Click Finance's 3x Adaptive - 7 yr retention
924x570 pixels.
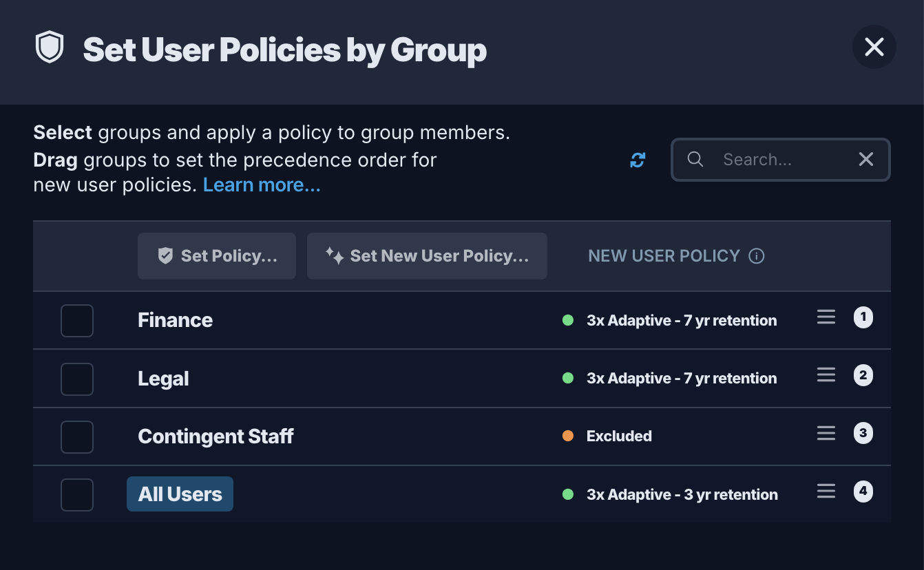pyautogui.click(x=682, y=320)
